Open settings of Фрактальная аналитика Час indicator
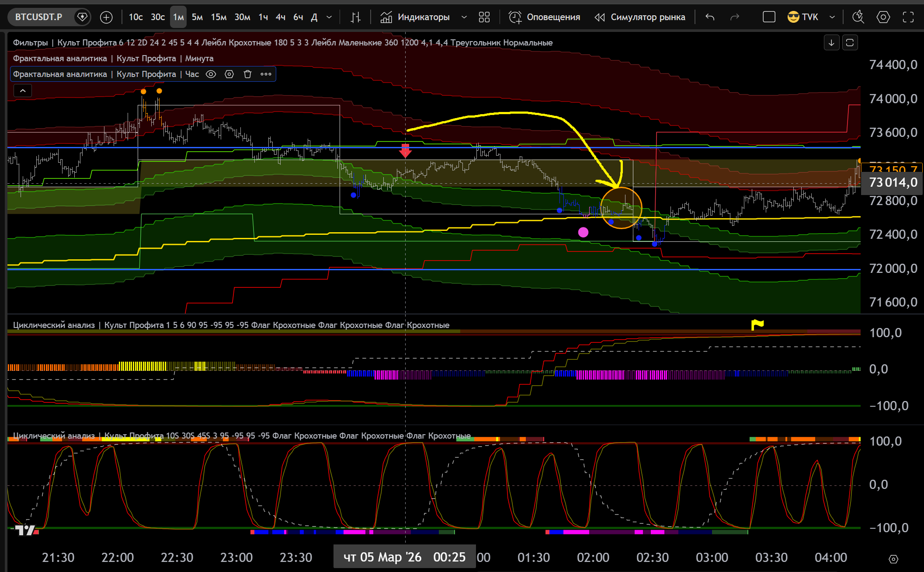 (x=229, y=74)
